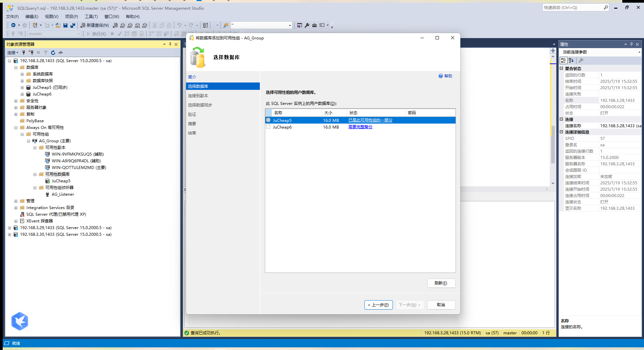Click the Solution Explorer toolbar icon

(300, 25)
